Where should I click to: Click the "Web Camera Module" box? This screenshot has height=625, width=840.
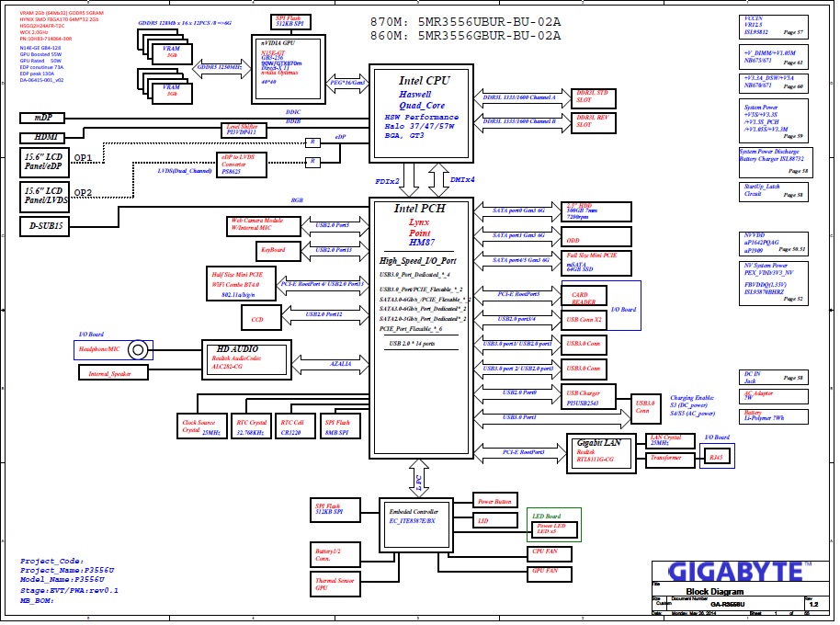click(x=264, y=225)
